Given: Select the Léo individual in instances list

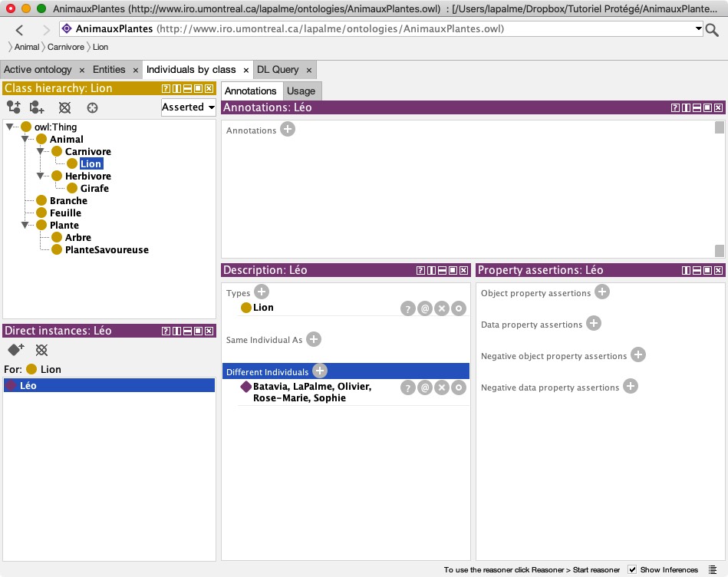Looking at the screenshot, I should [x=28, y=385].
